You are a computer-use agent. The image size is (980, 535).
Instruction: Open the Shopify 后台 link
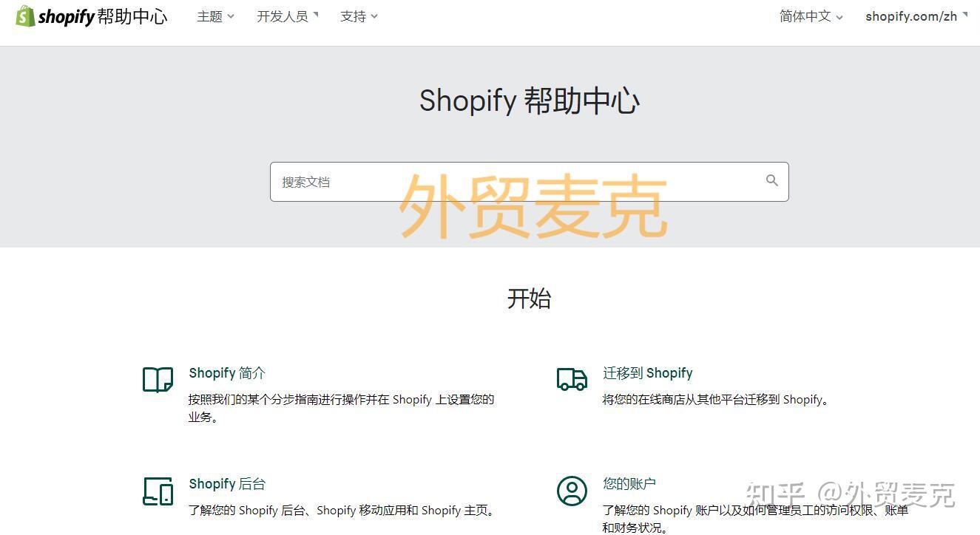(x=226, y=484)
